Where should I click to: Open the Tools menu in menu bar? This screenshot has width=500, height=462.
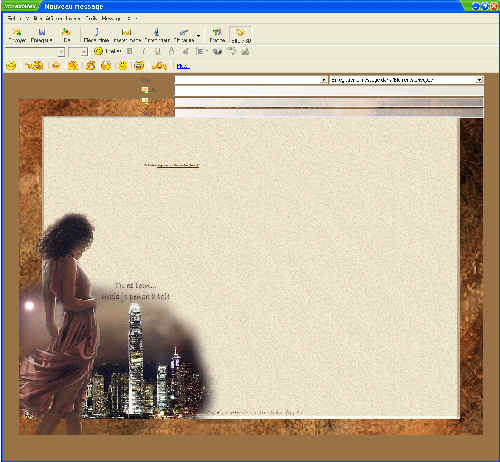(91, 18)
